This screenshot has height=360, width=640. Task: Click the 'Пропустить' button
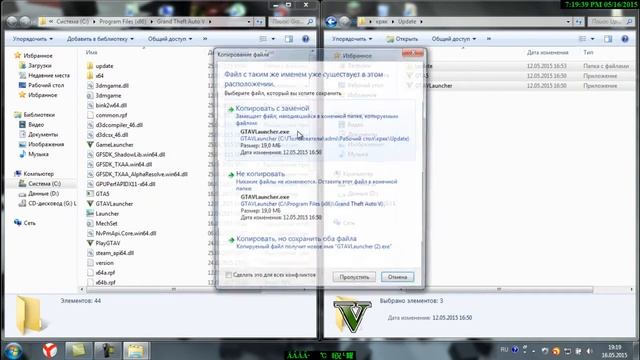click(x=354, y=277)
